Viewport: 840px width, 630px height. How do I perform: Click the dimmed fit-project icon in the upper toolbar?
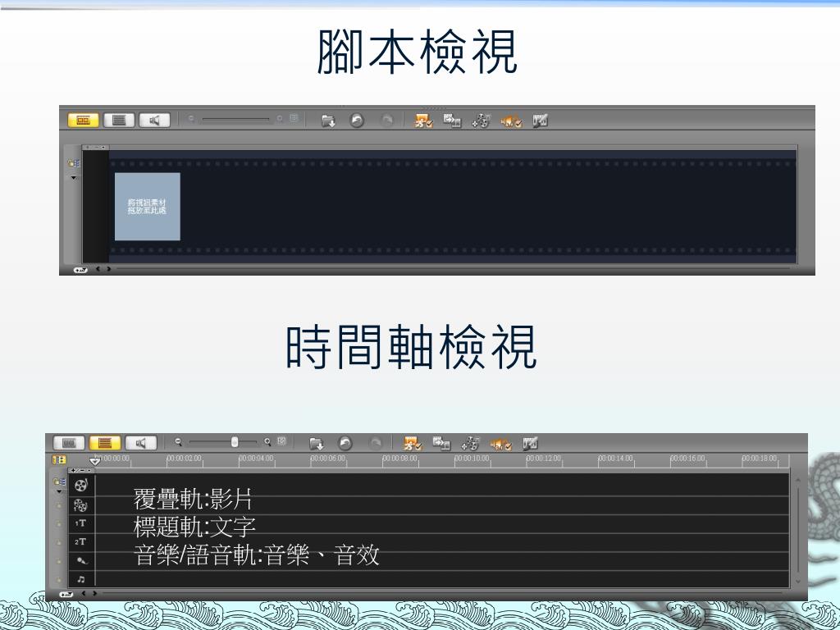[x=294, y=118]
